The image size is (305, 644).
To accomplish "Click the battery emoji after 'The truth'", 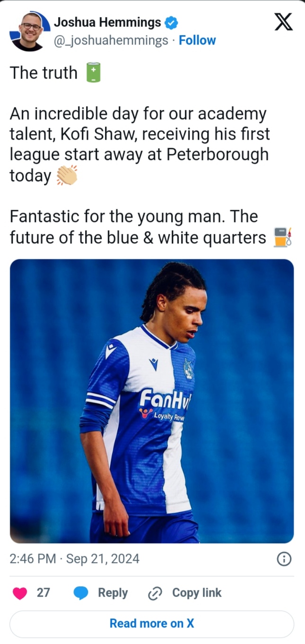I will point(93,73).
